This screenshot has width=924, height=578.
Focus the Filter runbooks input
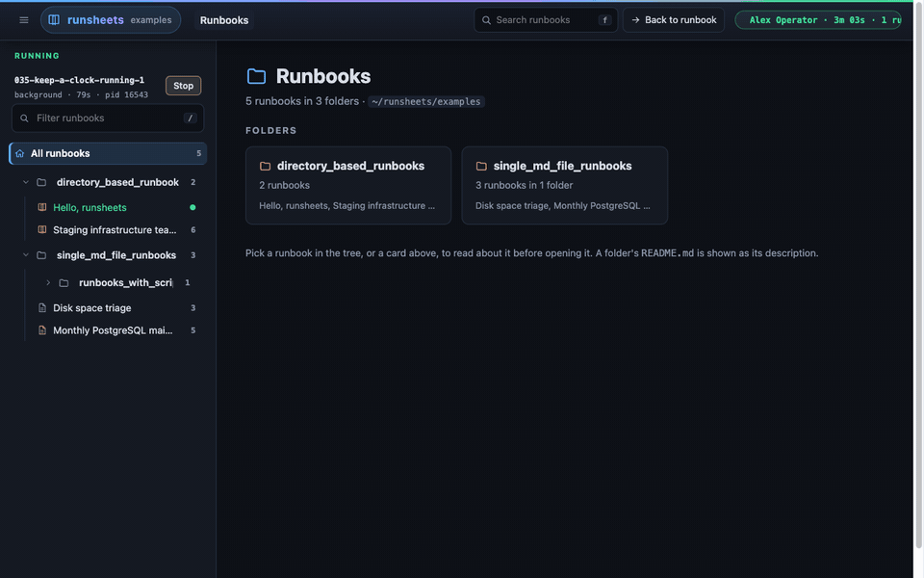108,118
